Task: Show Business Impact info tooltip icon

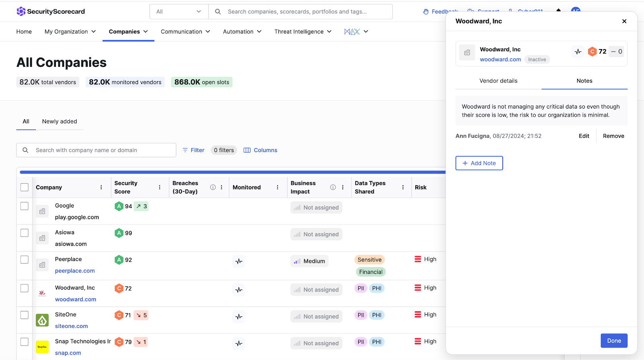Action: (333, 187)
